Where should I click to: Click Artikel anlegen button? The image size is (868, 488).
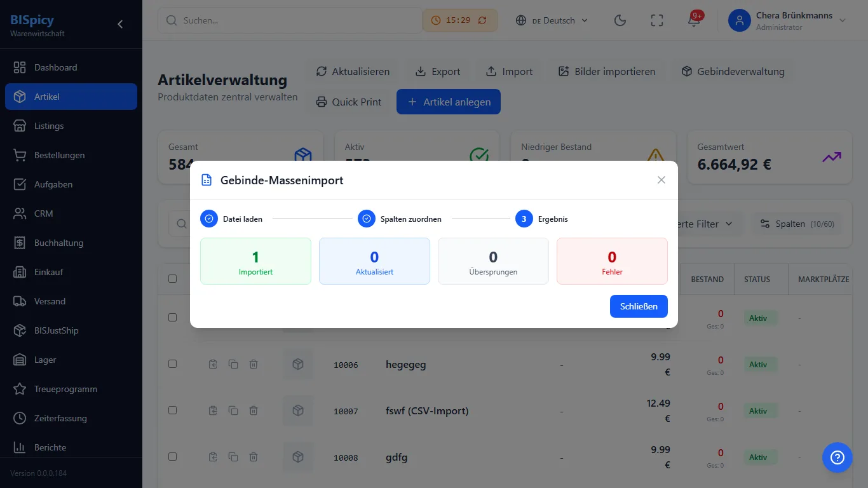coord(449,102)
